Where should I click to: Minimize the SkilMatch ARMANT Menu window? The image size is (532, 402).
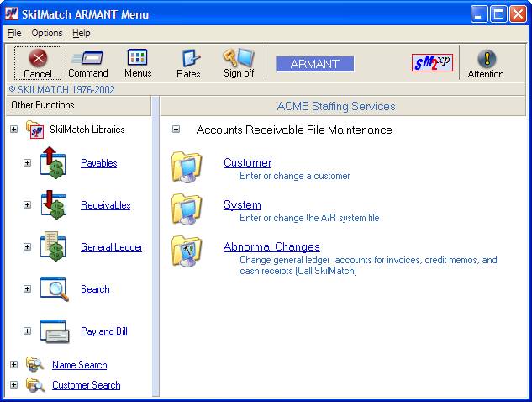coord(478,14)
